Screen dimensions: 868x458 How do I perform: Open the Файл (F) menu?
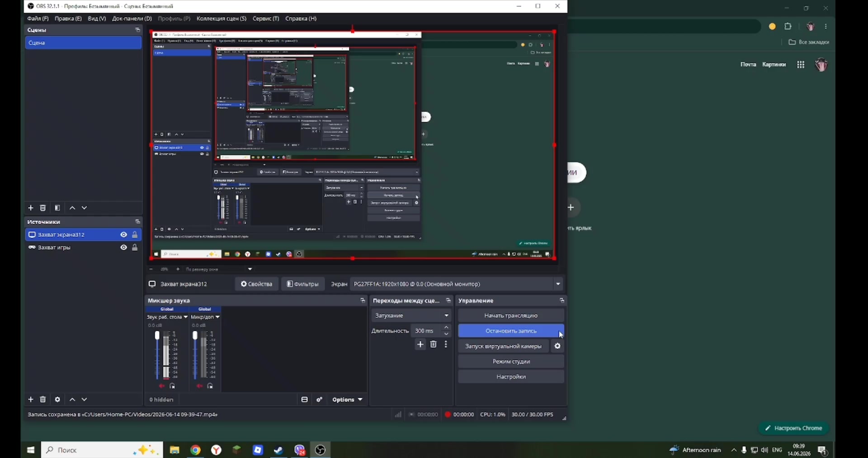38,19
